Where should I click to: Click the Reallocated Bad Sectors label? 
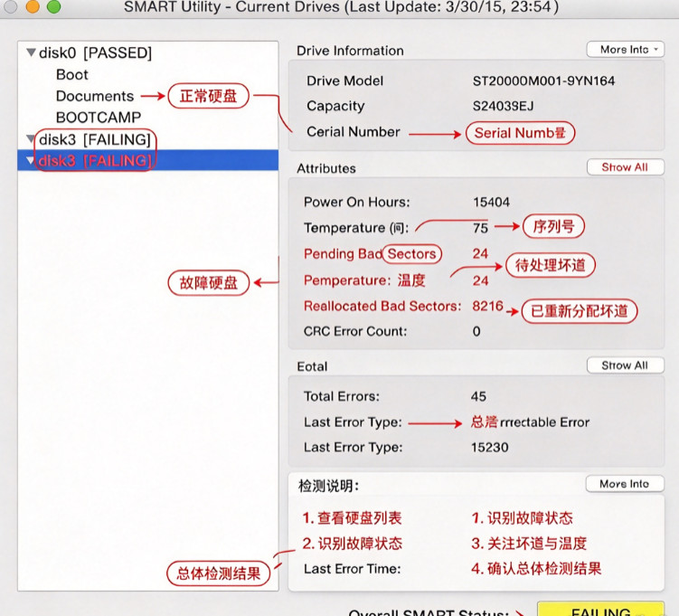pos(382,306)
